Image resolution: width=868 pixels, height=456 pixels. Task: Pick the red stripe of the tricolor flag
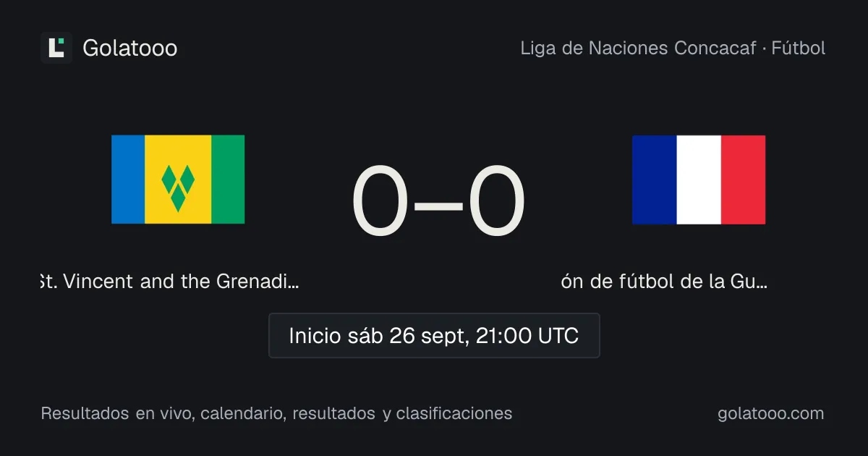tap(744, 180)
